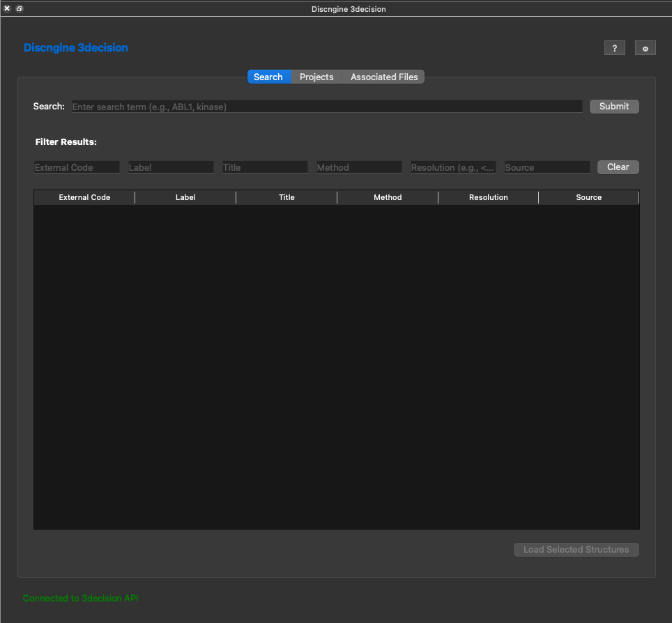Sort by the Resolution column header
Image resolution: width=672 pixels, height=623 pixels.
(489, 197)
